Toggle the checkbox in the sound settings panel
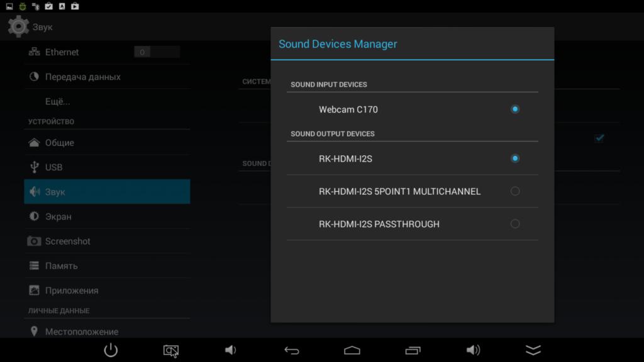Viewport: 644px width, 362px height. pos(599,138)
